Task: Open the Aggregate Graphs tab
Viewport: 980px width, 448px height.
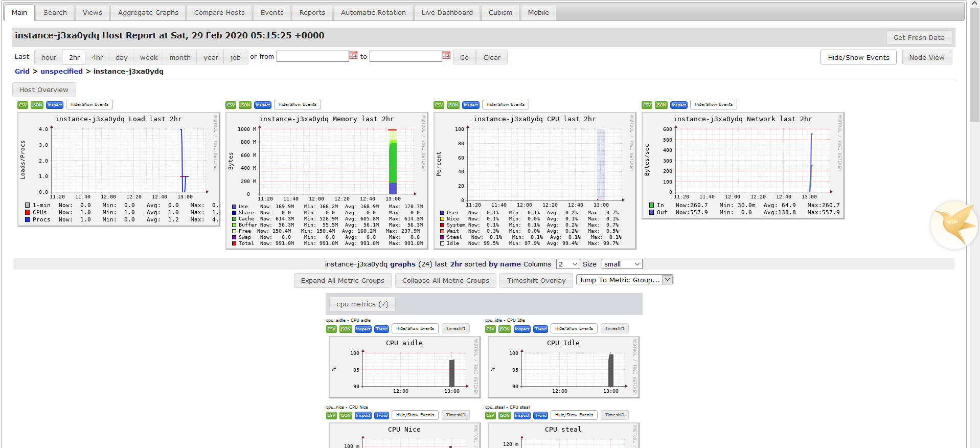Action: [148, 12]
